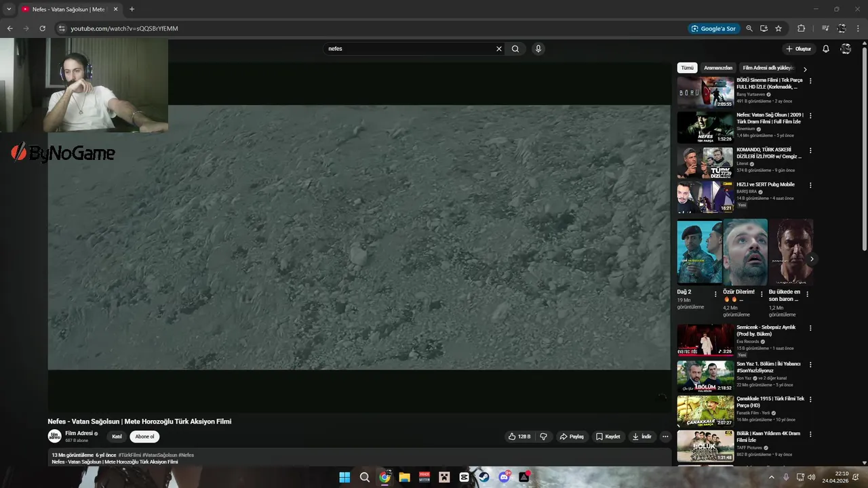Screen dimensions: 868x488
Task: Open Çanakkale 1915 Türk Filmi video
Action: pyautogui.click(x=705, y=411)
